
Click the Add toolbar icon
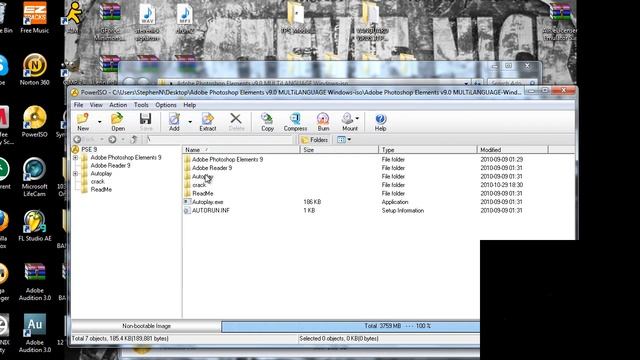(174, 122)
